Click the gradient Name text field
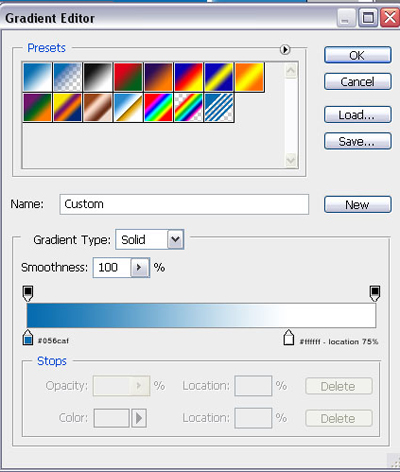Viewport: 400px width, 472px height. [x=184, y=204]
